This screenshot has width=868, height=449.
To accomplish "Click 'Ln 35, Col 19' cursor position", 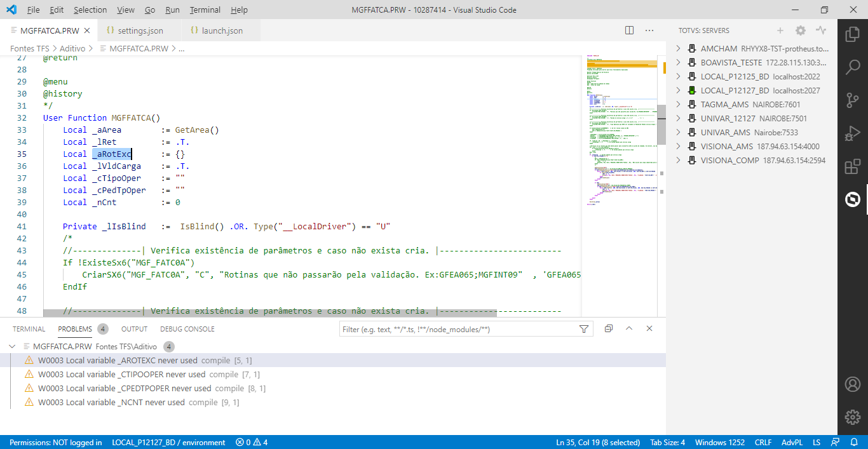I will pyautogui.click(x=598, y=443).
